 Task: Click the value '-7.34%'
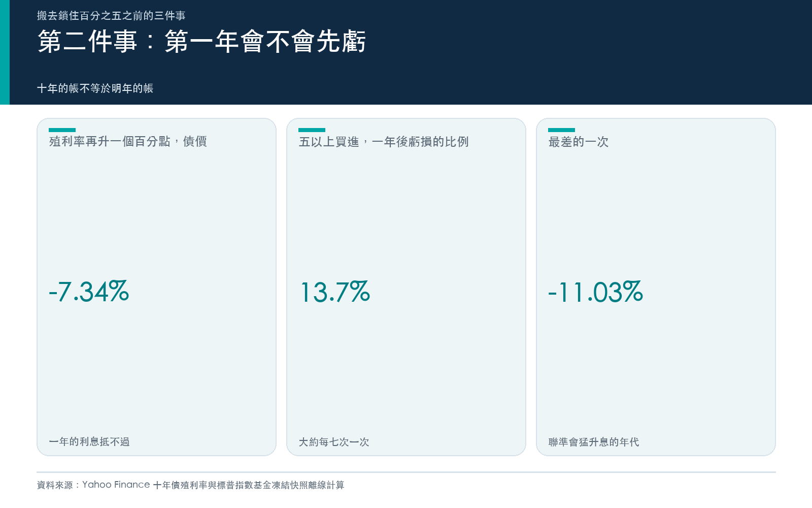[89, 292]
